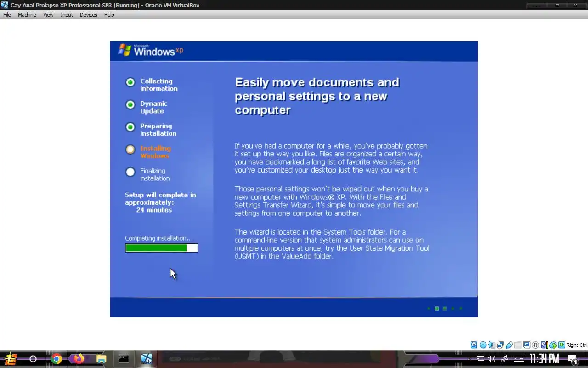
Task: Click the hard disk activity status icon
Action: pos(474,345)
